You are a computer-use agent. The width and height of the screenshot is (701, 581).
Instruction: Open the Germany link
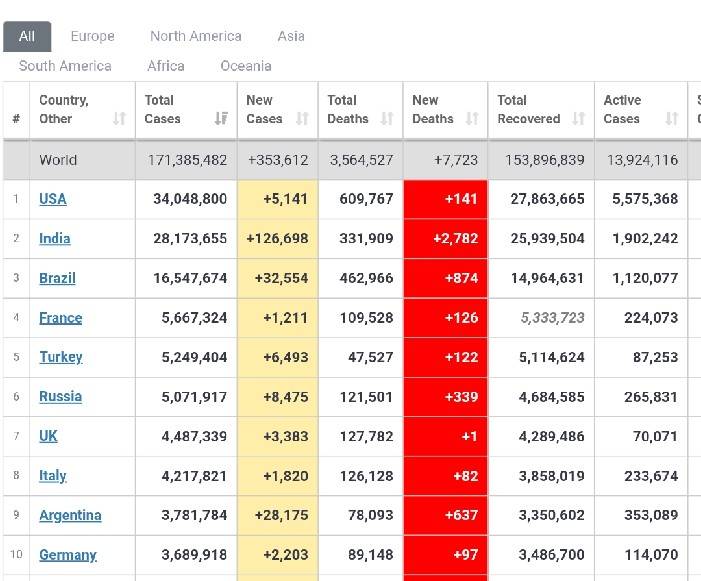click(68, 555)
